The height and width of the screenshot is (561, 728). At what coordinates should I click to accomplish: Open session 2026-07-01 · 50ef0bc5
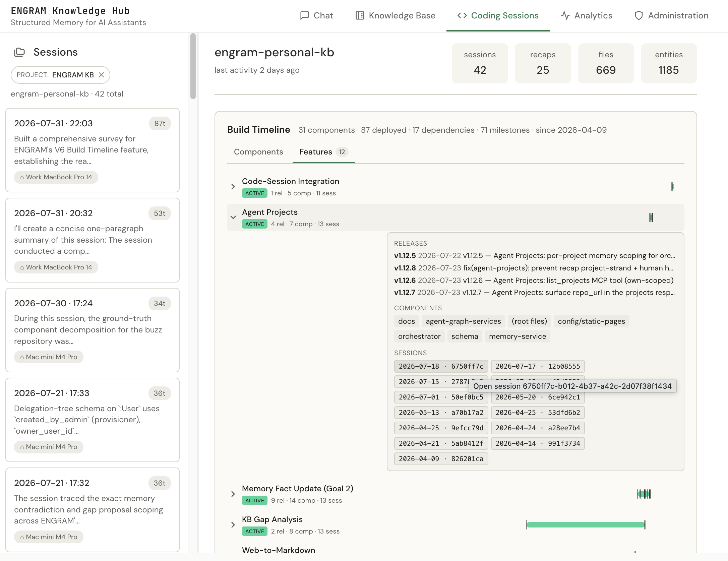[x=441, y=397]
